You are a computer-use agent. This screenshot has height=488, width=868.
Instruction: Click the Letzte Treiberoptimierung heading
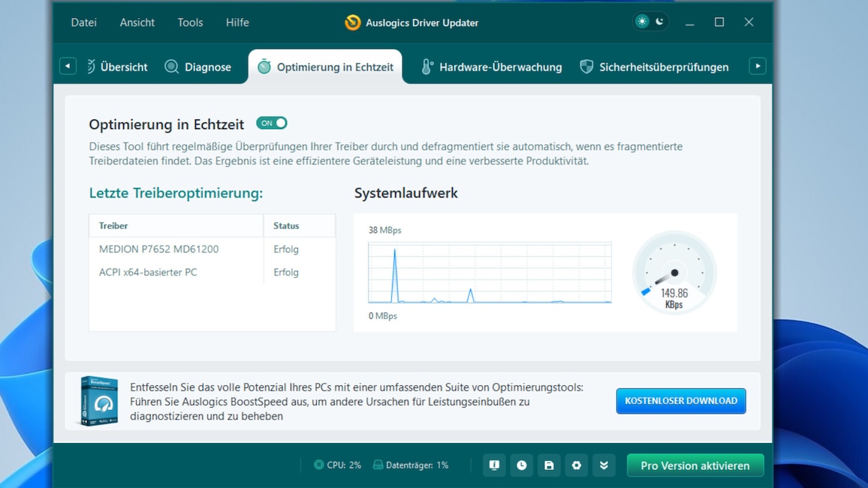pos(176,193)
